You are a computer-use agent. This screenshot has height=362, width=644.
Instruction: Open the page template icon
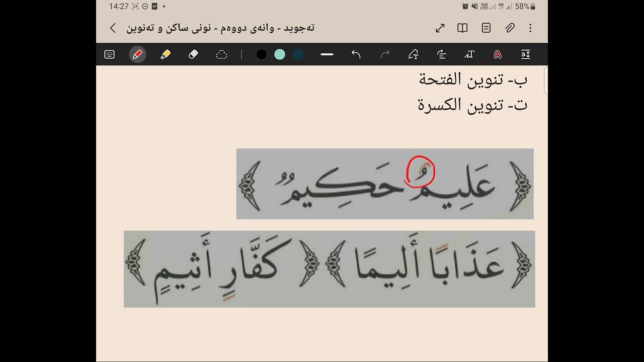coord(486,28)
